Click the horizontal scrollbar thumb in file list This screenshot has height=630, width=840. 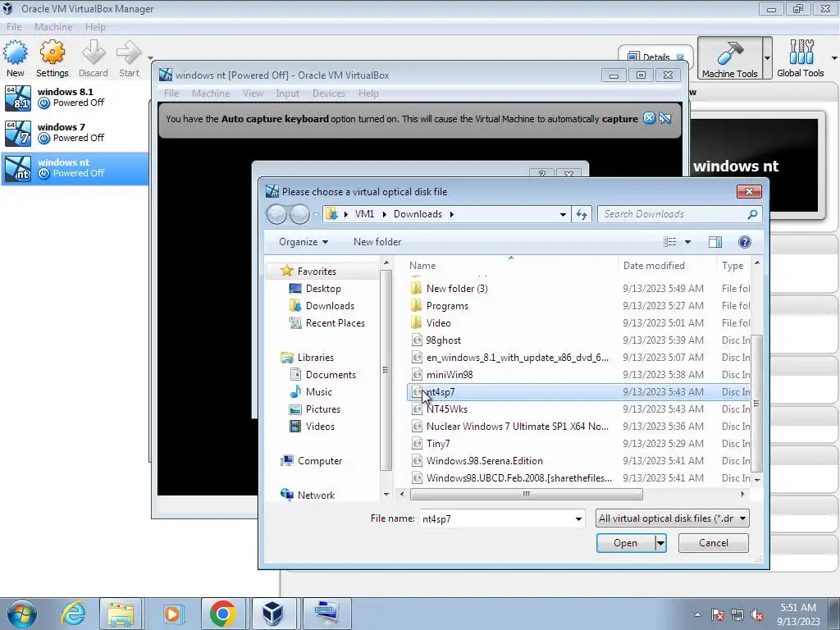point(526,494)
